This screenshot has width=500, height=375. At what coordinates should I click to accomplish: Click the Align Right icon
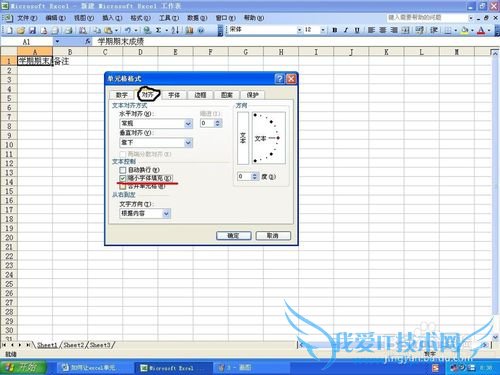pos(394,30)
